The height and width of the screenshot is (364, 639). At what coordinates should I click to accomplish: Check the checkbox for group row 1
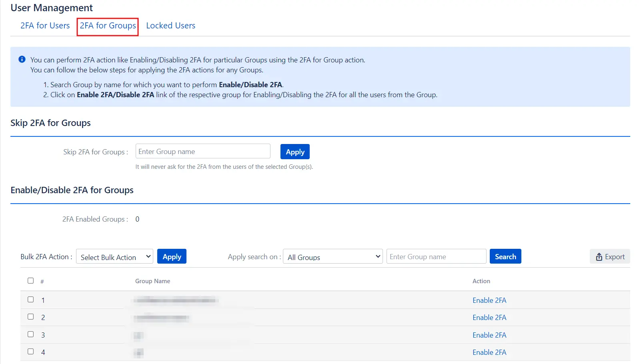click(31, 299)
